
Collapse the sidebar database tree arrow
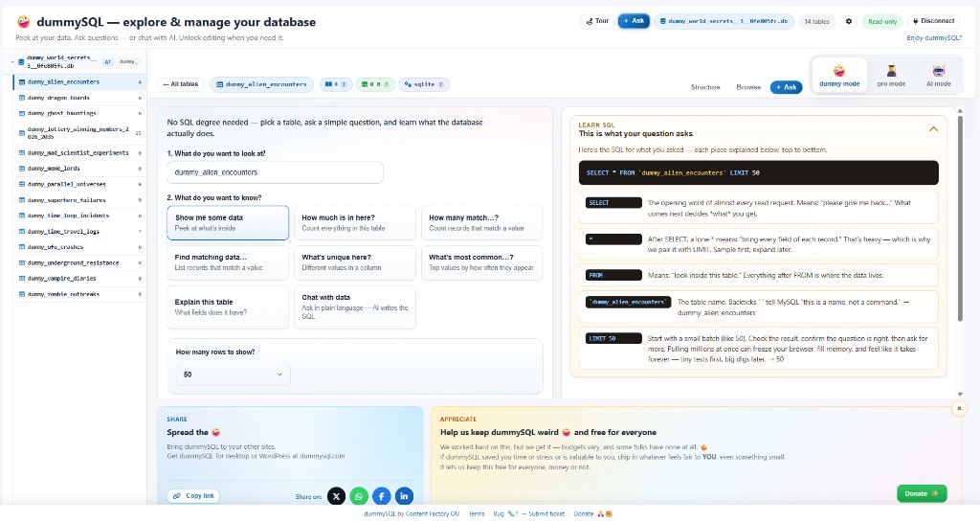(12, 62)
